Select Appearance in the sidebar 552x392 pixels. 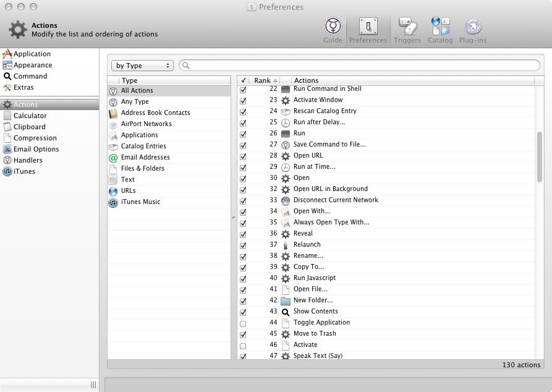[x=33, y=65]
